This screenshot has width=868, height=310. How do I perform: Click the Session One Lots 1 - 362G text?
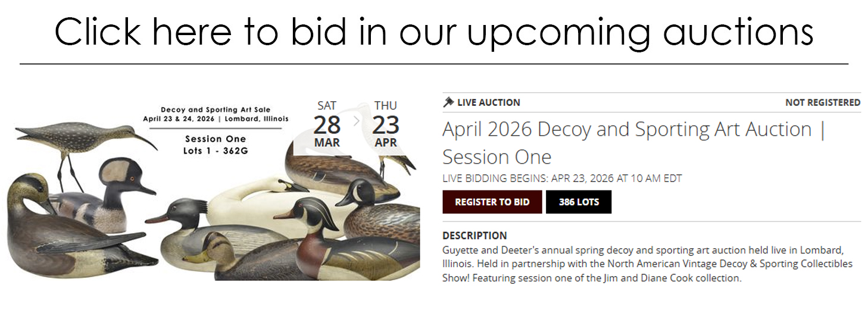point(215,145)
